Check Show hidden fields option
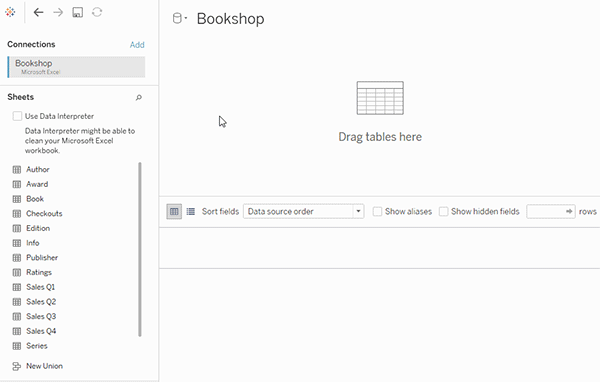 [x=443, y=211]
